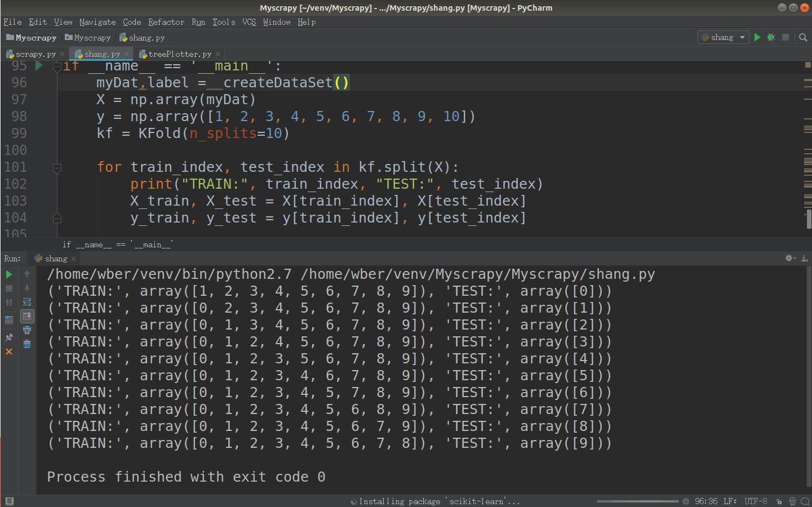The height and width of the screenshot is (507, 812).
Task: Click the line 95 run gutter arrow
Action: [x=39, y=66]
